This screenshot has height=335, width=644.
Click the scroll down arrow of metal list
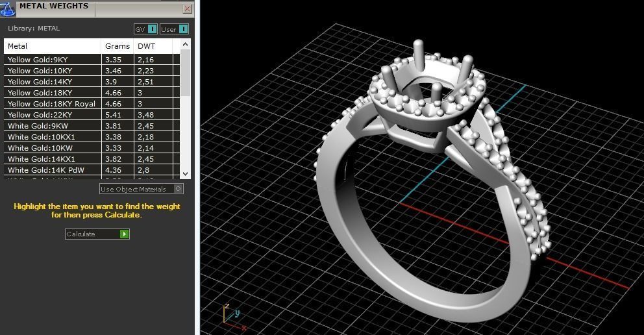pyautogui.click(x=185, y=173)
